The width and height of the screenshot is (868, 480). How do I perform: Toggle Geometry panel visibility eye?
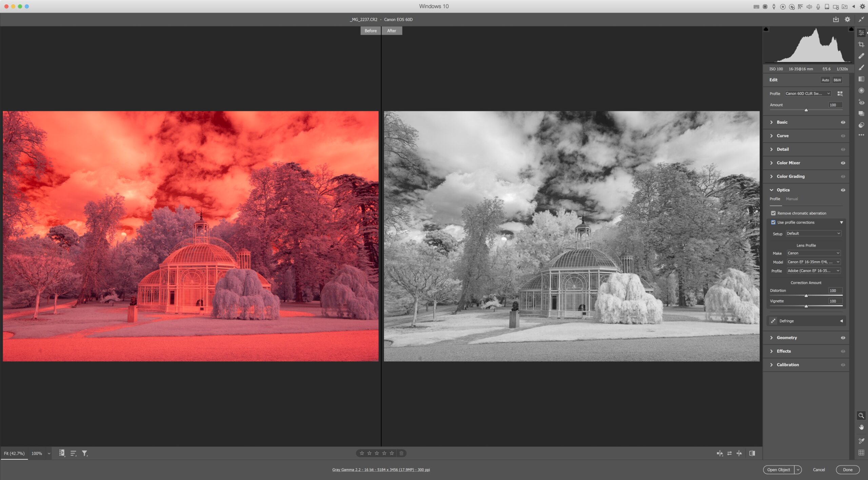click(843, 338)
